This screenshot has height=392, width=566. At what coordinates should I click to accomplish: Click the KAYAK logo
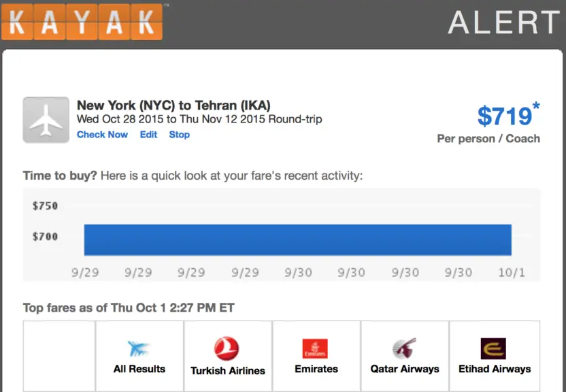(82, 22)
